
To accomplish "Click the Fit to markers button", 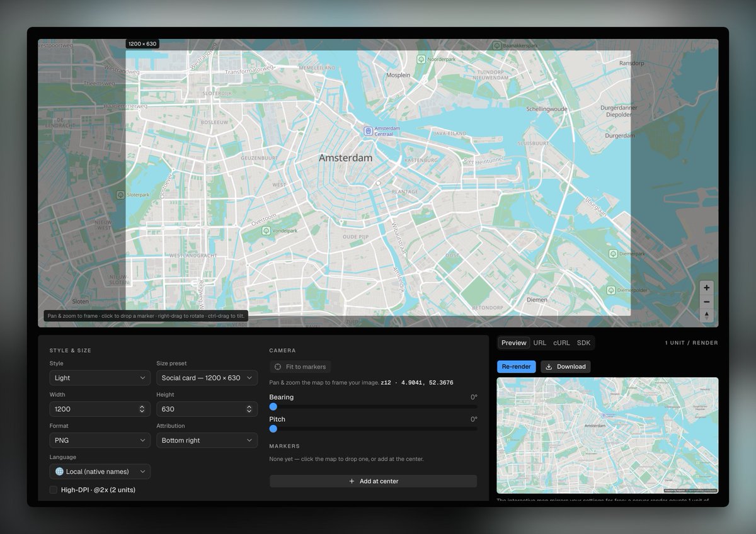I will click(300, 366).
